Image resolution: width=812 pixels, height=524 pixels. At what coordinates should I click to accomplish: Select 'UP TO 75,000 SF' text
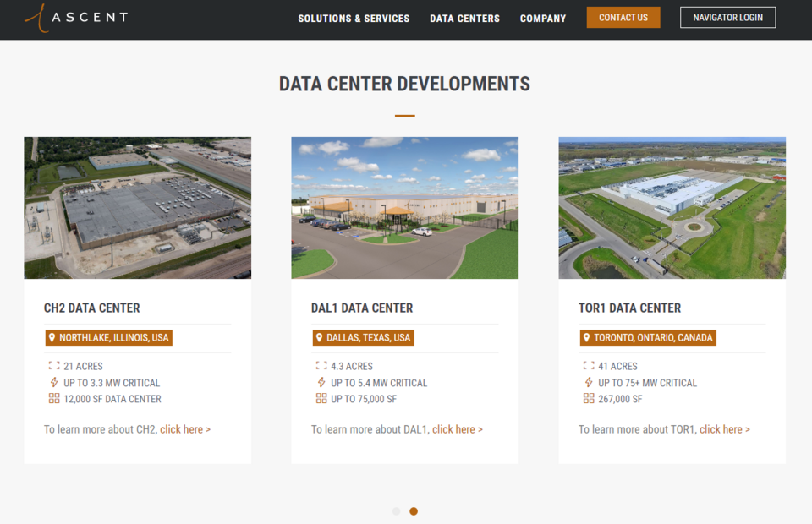[x=364, y=399]
